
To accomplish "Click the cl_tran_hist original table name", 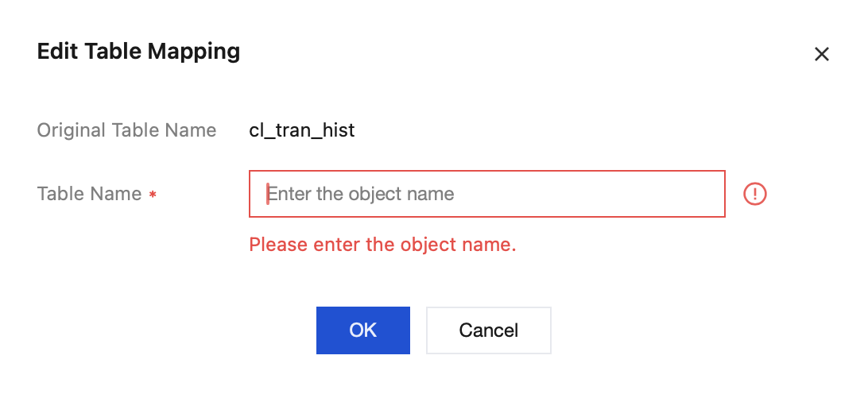I will 302,130.
